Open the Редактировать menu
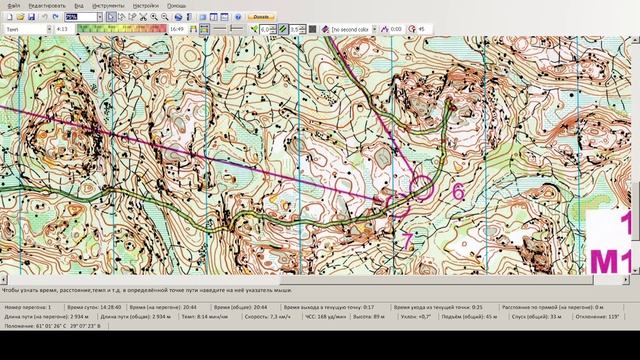Screen dimensions: 640x360 pyautogui.click(x=47, y=6)
